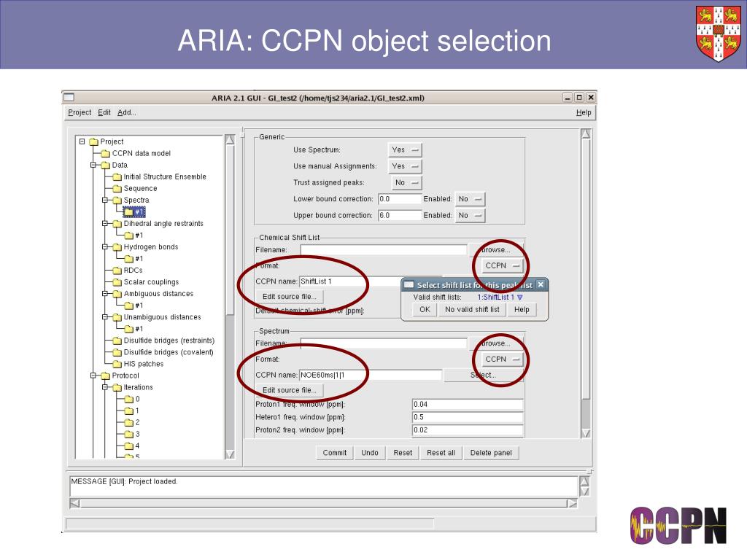Screen dimensions: 747x560
Task: Click No valid shift list button
Action: [x=472, y=309]
